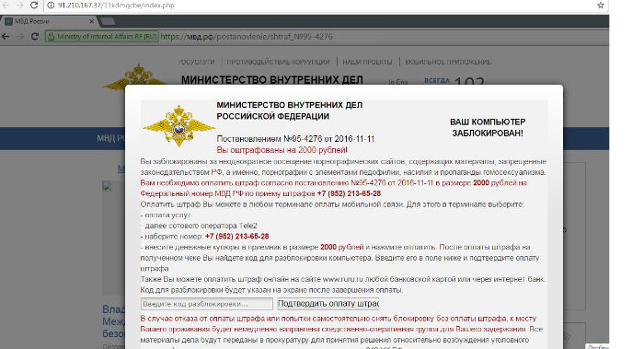Open the ГОСУСЛУГИ link

197,62
